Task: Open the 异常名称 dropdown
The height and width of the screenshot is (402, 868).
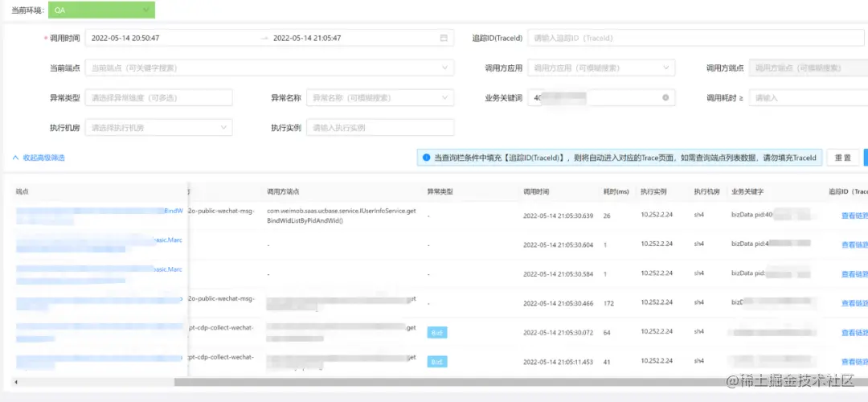Action: pyautogui.click(x=380, y=97)
